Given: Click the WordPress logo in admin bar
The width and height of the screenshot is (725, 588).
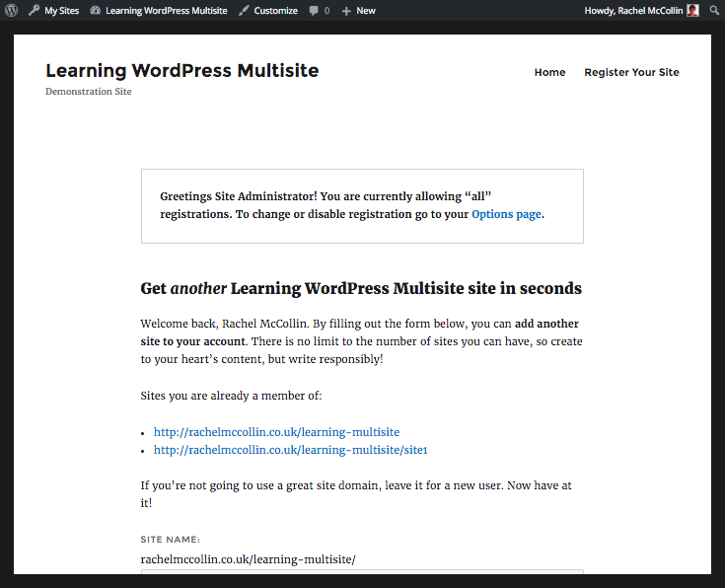Looking at the screenshot, I should pos(11,11).
